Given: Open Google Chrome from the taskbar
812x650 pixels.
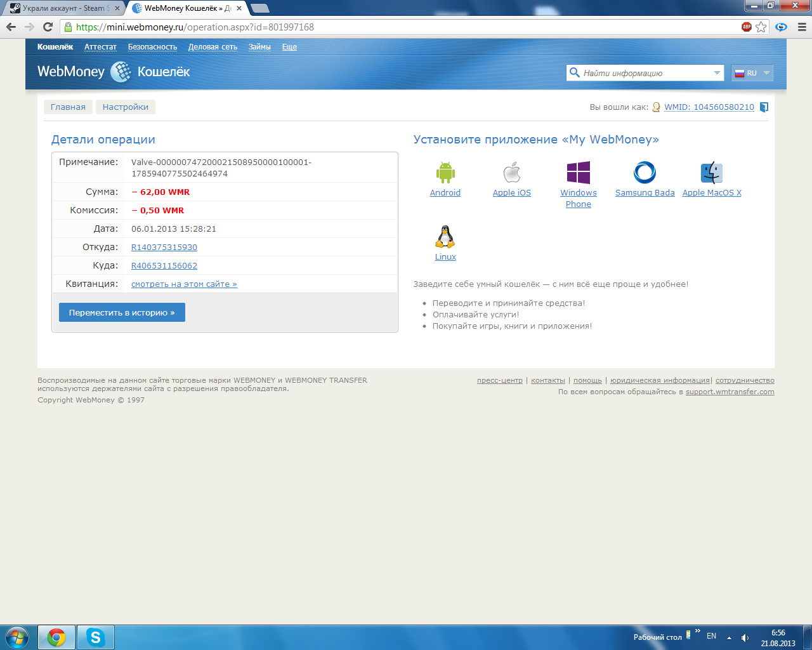Looking at the screenshot, I should point(56,637).
